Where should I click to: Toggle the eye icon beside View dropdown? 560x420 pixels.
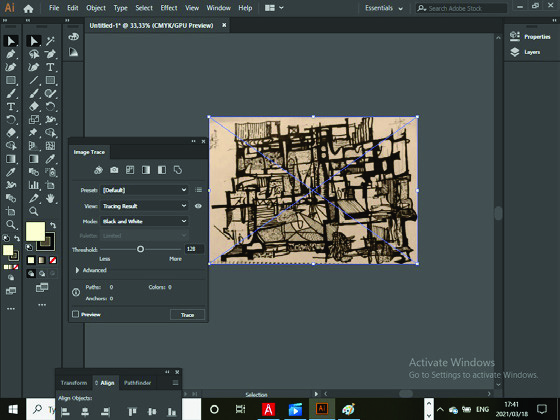tap(198, 206)
